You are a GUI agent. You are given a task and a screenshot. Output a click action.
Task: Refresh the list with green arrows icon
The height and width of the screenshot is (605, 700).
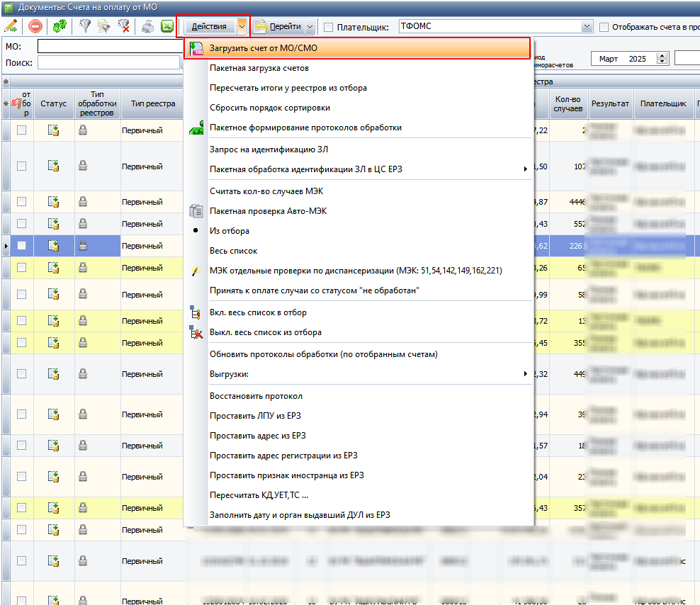60,26
